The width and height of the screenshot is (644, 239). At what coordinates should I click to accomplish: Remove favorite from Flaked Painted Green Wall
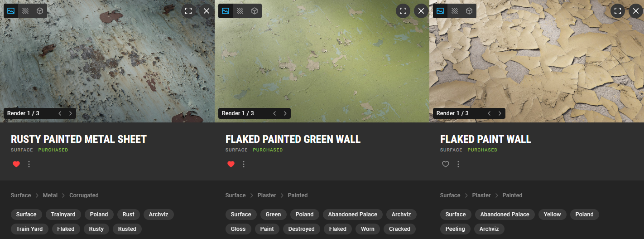click(231, 164)
